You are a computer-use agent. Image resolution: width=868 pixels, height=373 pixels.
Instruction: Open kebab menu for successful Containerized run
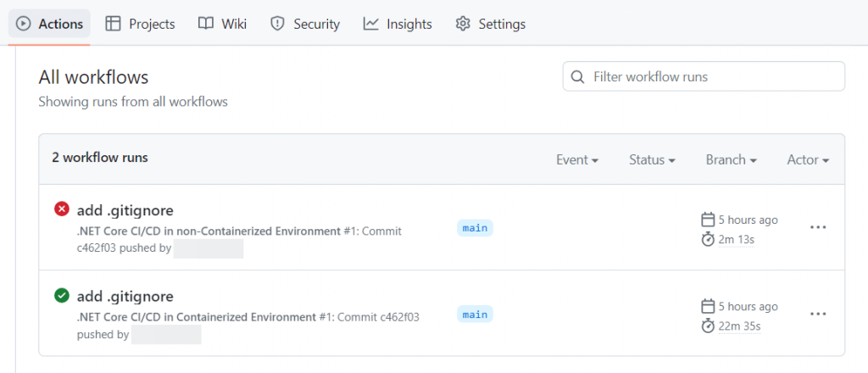pyautogui.click(x=818, y=314)
